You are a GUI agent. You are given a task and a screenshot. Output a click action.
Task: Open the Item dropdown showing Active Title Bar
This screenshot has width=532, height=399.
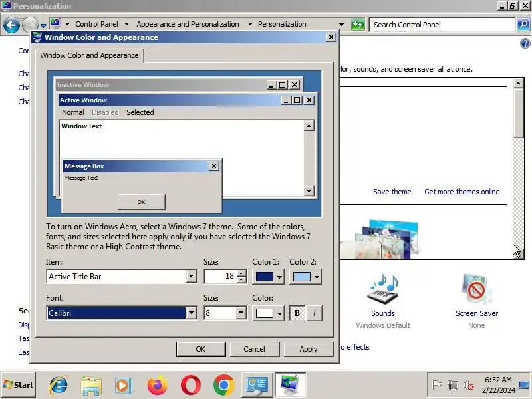coord(121,277)
